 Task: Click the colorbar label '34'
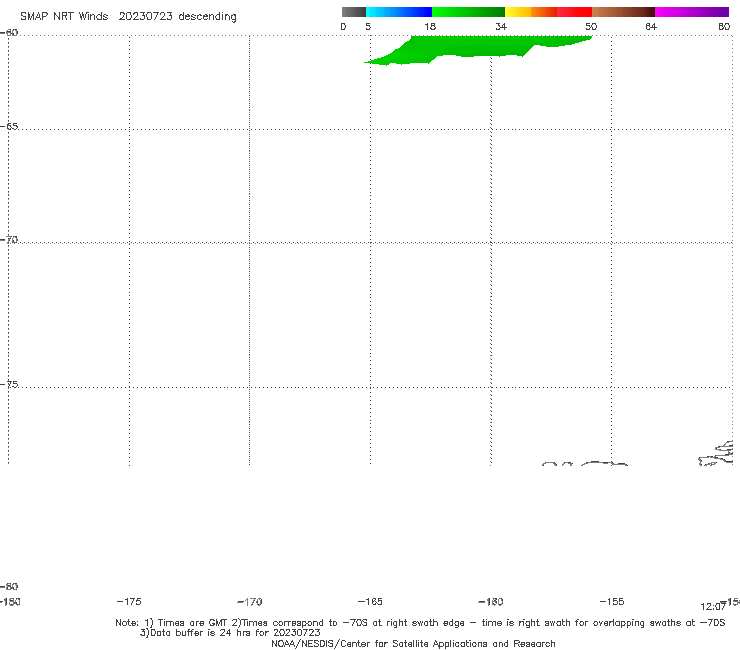point(501,26)
